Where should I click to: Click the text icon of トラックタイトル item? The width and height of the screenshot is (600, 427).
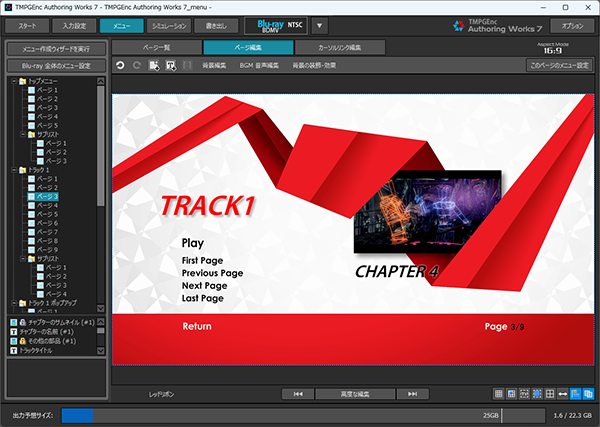14,350
